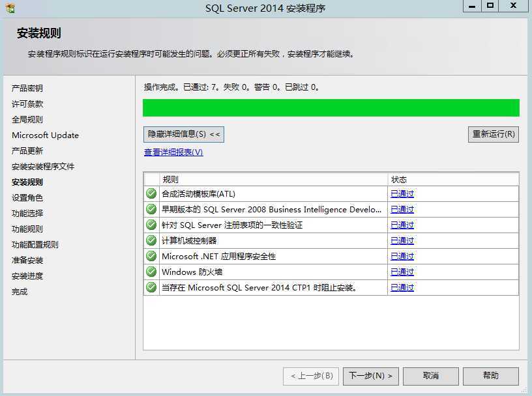Viewport: 532px width, 396px height.
Task: Click green check icon for Windows 防火墙 rule
Action: (x=151, y=272)
